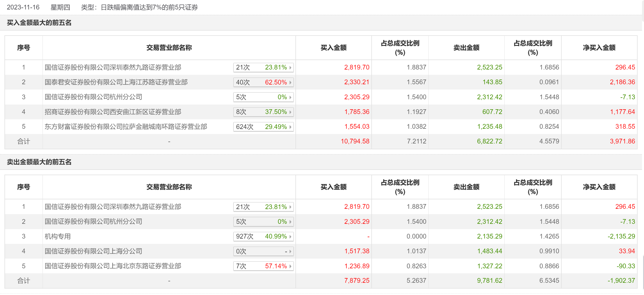The width and height of the screenshot is (644, 295).
Task: Open 国信证券上海北京东路证券营业部 link
Action: point(113,266)
